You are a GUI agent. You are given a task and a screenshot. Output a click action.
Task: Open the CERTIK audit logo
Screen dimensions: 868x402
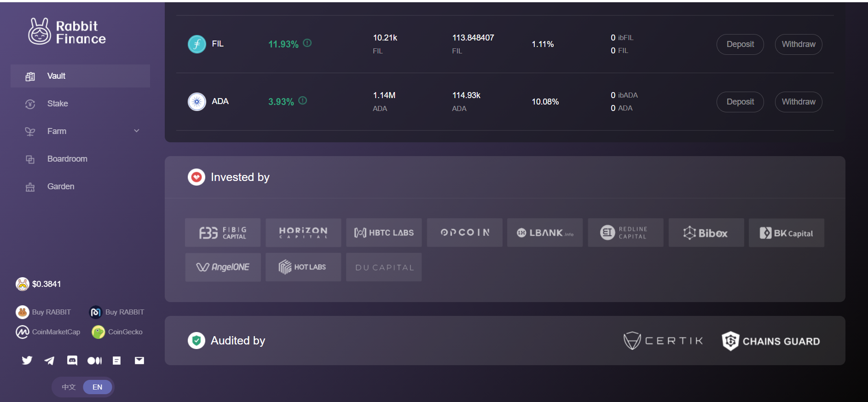point(663,341)
